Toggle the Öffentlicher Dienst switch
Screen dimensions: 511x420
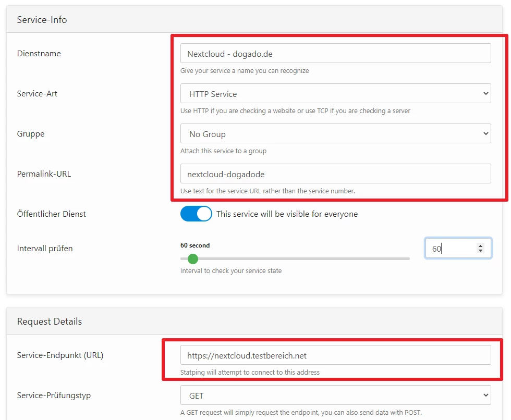pos(196,214)
